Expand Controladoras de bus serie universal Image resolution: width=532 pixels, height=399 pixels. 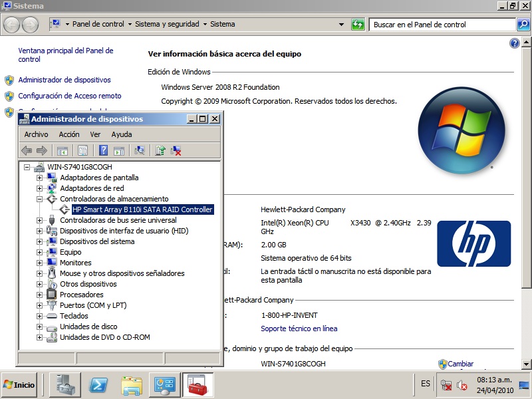(x=39, y=220)
